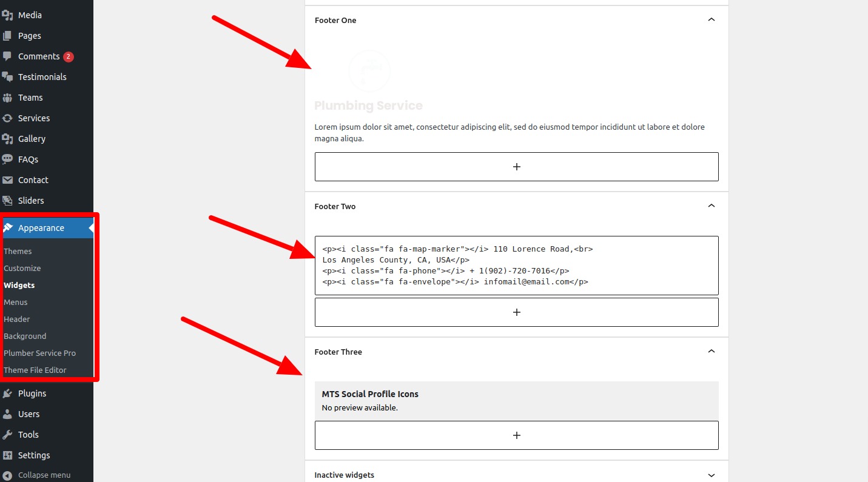Click the Testimonials icon in sidebar
The image size is (868, 482).
click(x=7, y=77)
